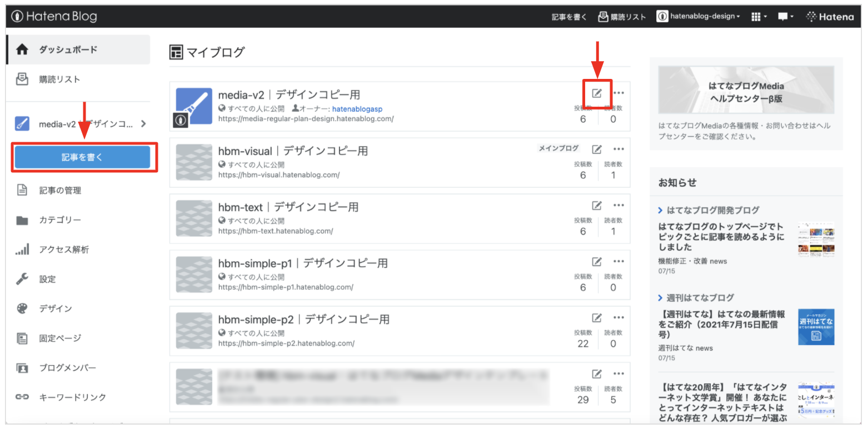This screenshot has width=868, height=429.
Task: Open three-dot menu for hbm-simple-p1 blog
Action: (618, 262)
